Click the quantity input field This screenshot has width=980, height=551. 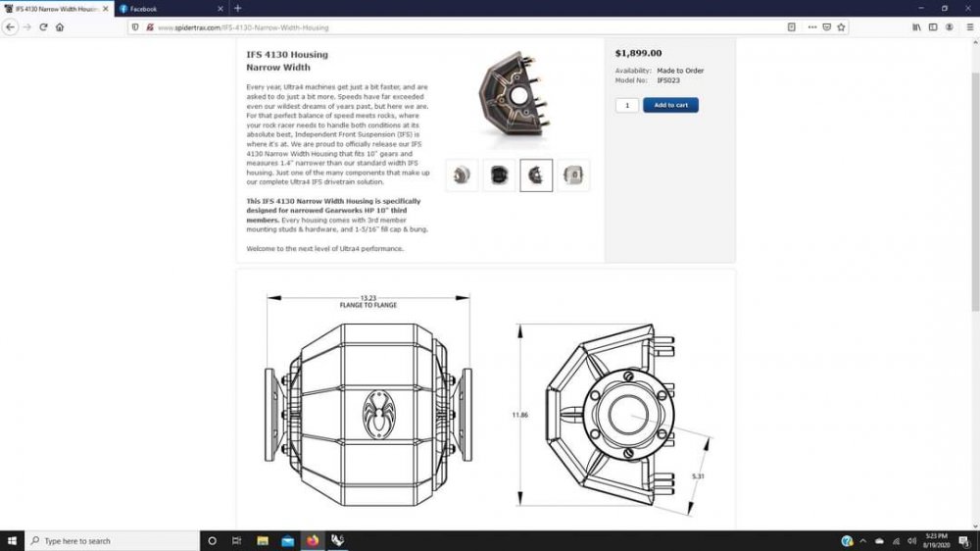point(626,105)
